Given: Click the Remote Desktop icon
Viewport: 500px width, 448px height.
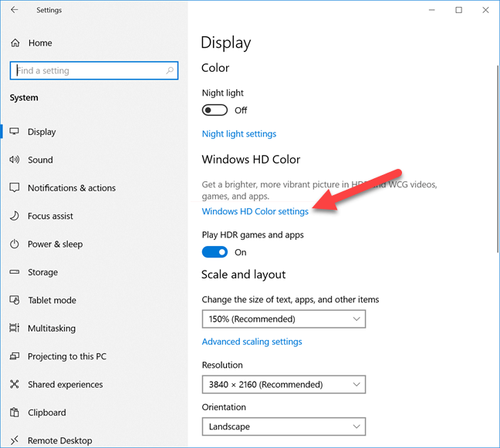Looking at the screenshot, I should [15, 440].
